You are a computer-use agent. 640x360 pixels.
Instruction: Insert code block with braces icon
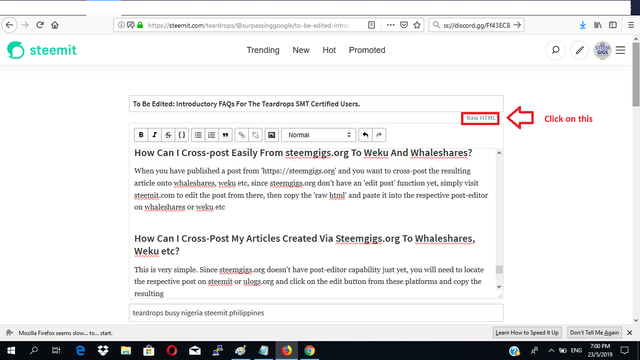pos(182,135)
